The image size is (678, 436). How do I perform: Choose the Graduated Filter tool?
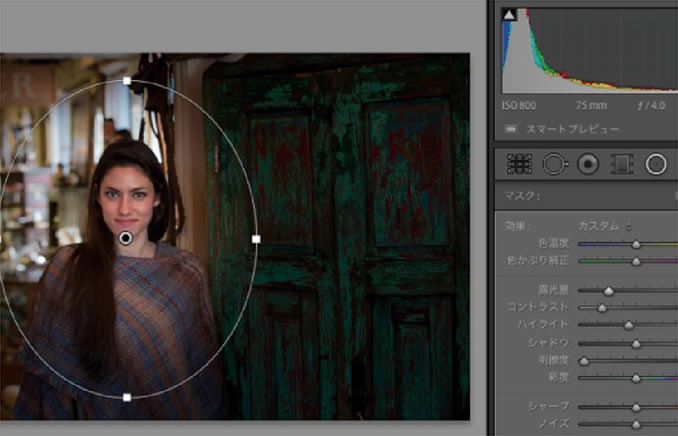pyautogui.click(x=622, y=164)
